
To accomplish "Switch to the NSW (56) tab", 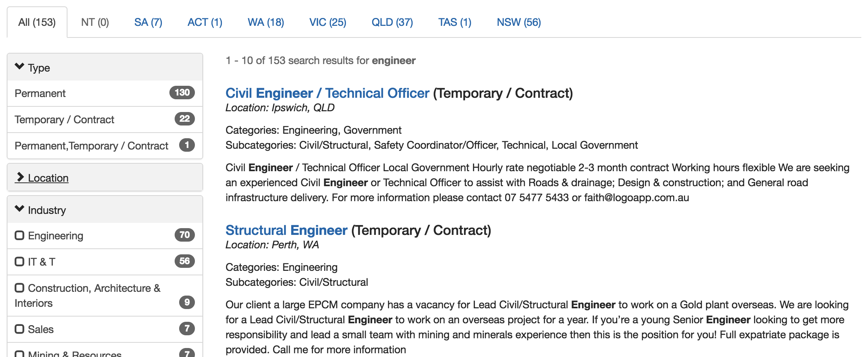I will (x=519, y=22).
